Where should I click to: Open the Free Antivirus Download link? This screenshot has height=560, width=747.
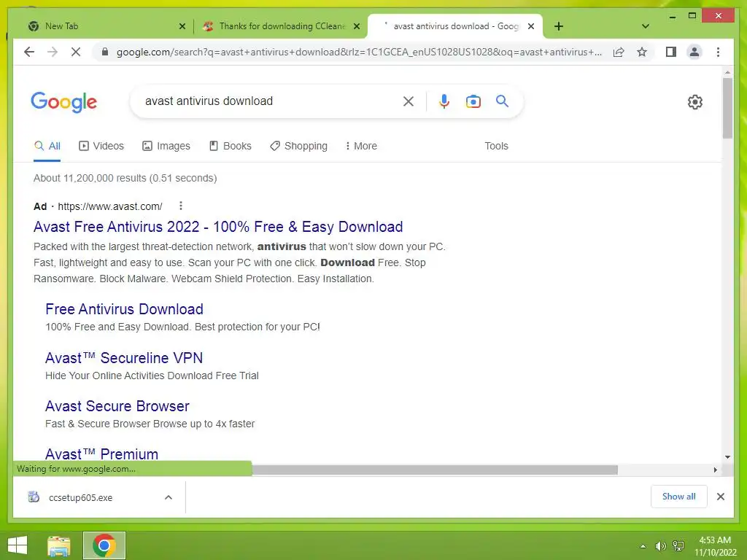[x=124, y=309]
